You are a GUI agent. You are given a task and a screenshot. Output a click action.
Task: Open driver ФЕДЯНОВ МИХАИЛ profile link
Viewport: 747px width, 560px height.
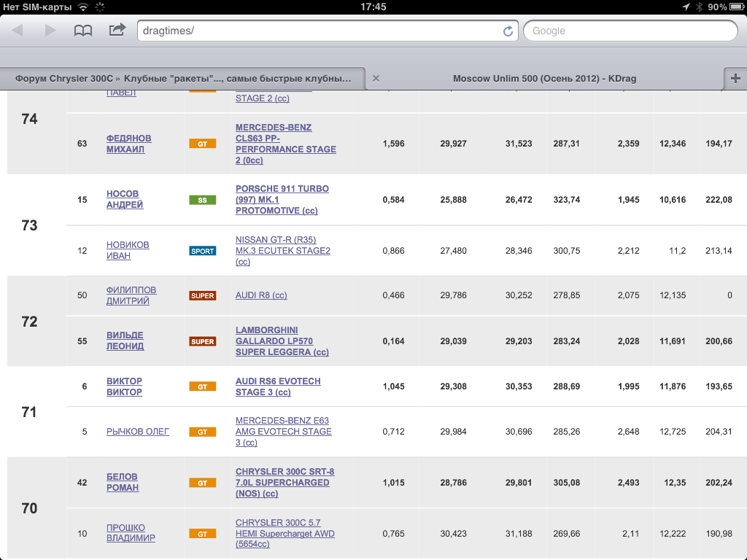click(x=128, y=144)
